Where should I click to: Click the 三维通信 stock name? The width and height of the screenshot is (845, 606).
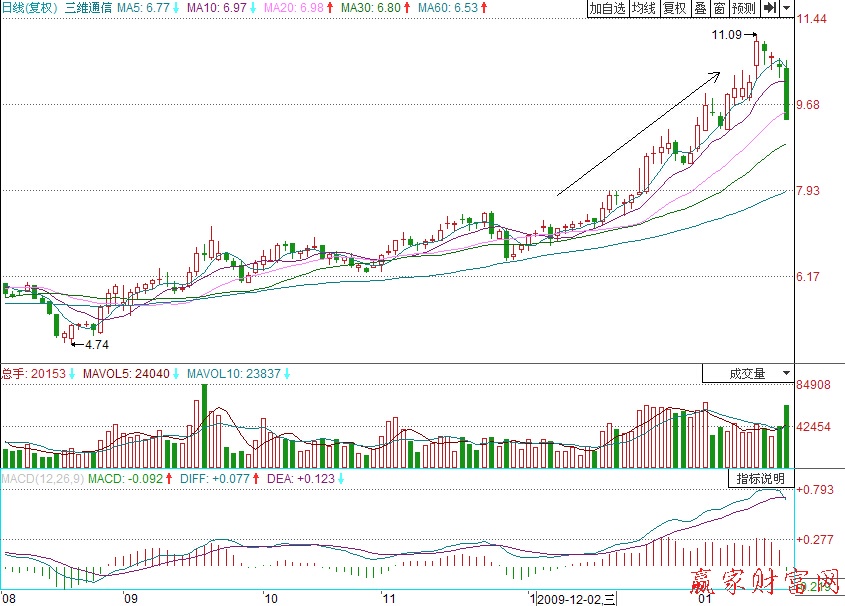pyautogui.click(x=88, y=8)
